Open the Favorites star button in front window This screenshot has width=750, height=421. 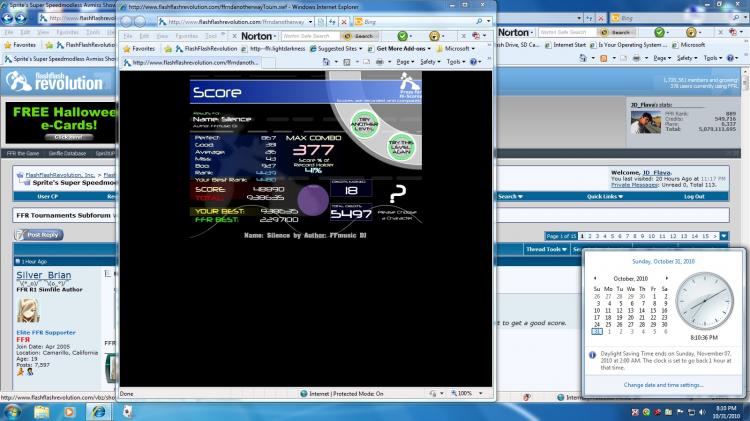(139, 49)
